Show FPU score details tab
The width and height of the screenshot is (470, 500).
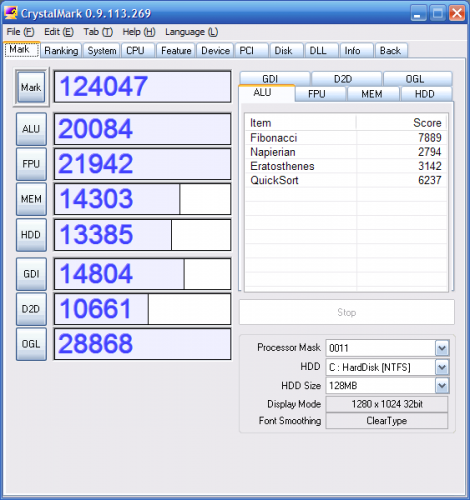pos(320,94)
